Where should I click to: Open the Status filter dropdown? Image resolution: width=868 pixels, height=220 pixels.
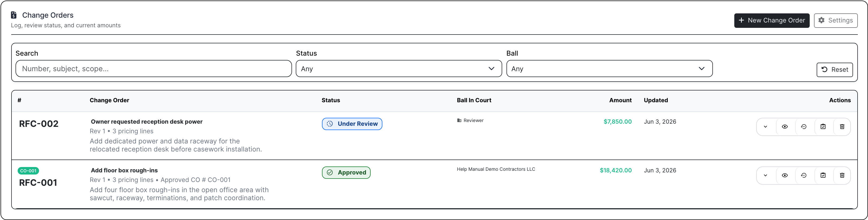[x=399, y=69]
